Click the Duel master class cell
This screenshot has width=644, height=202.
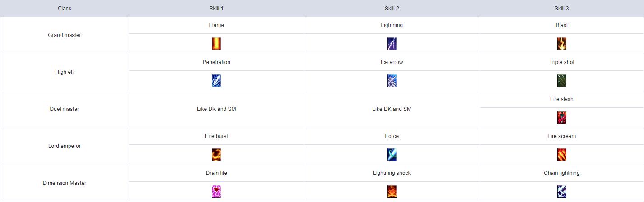65,110
